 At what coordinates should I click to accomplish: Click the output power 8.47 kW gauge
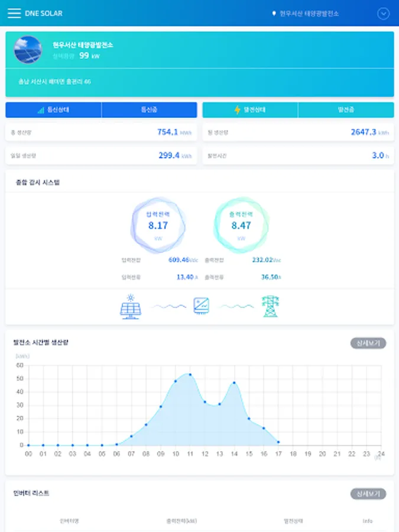click(241, 225)
